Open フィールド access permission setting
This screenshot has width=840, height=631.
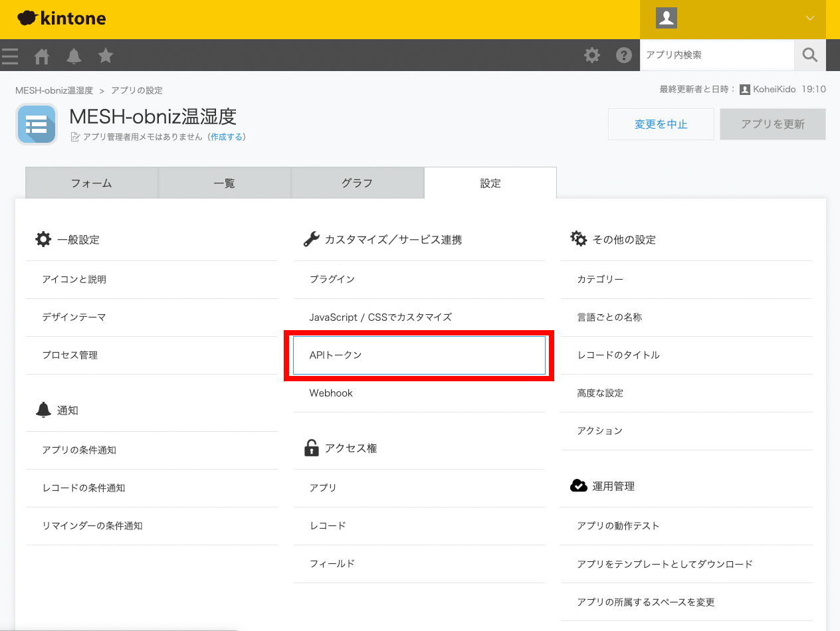(419, 564)
